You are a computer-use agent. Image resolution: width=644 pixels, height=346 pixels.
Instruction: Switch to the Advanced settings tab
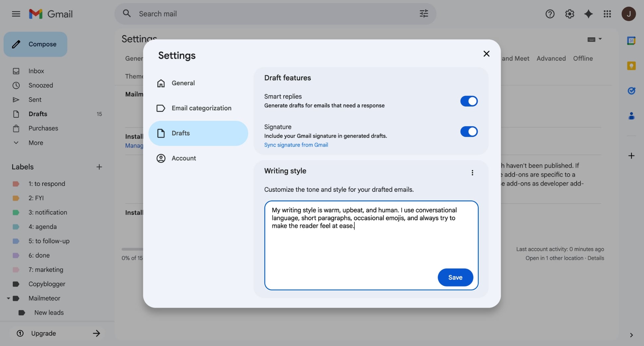click(x=551, y=58)
